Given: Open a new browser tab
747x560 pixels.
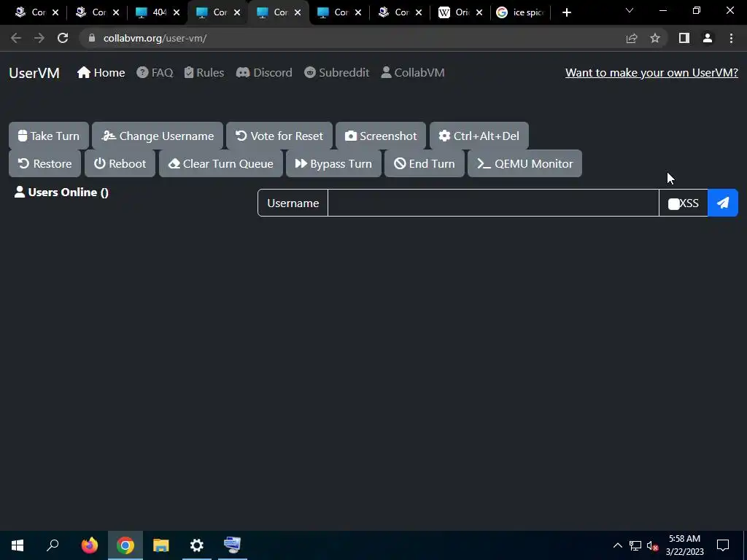Looking at the screenshot, I should pos(566,12).
